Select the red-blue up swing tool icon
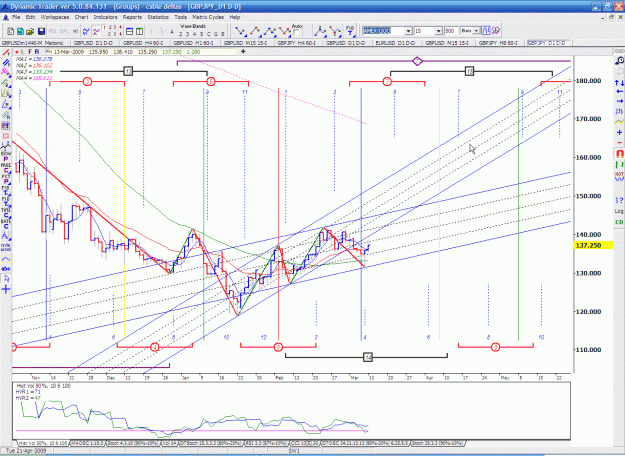Image resolution: width=625 pixels, height=456 pixels. [x=255, y=31]
